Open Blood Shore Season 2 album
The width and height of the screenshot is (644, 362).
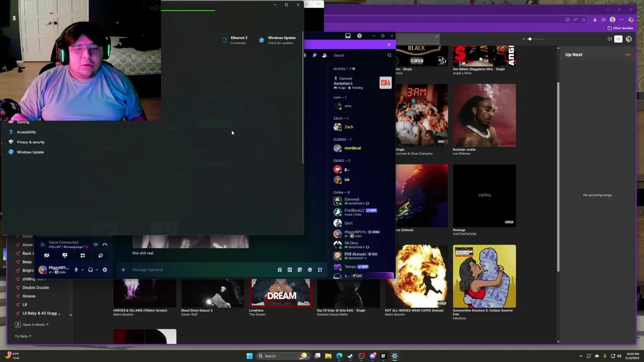[x=212, y=294]
